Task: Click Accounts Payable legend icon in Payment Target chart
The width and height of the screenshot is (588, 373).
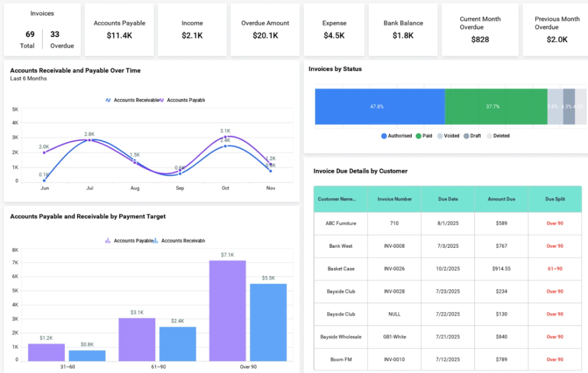Action: (x=107, y=240)
